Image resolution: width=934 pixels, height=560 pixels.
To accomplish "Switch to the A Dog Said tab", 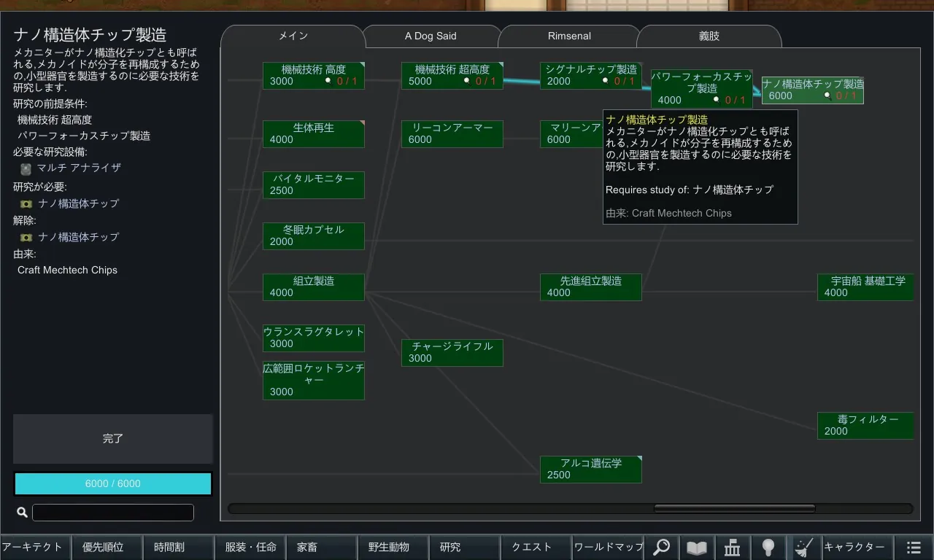I will tap(431, 36).
